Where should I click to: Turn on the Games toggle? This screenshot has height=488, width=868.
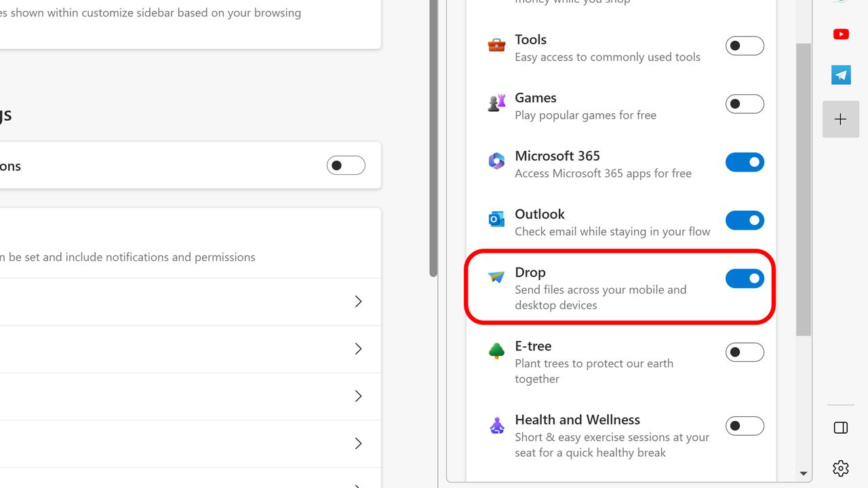pyautogui.click(x=745, y=104)
